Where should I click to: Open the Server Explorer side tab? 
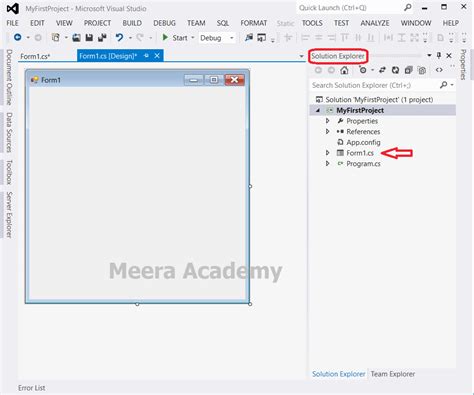click(9, 215)
